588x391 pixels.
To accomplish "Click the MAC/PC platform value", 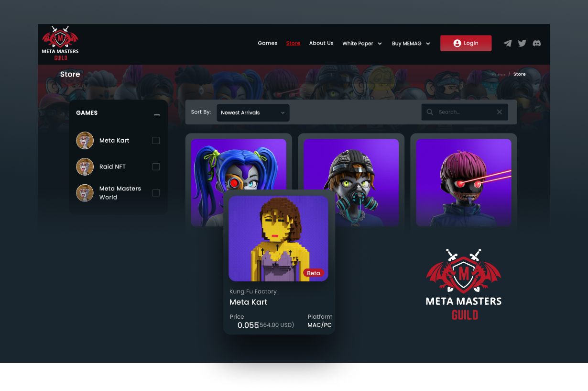I will tap(319, 325).
